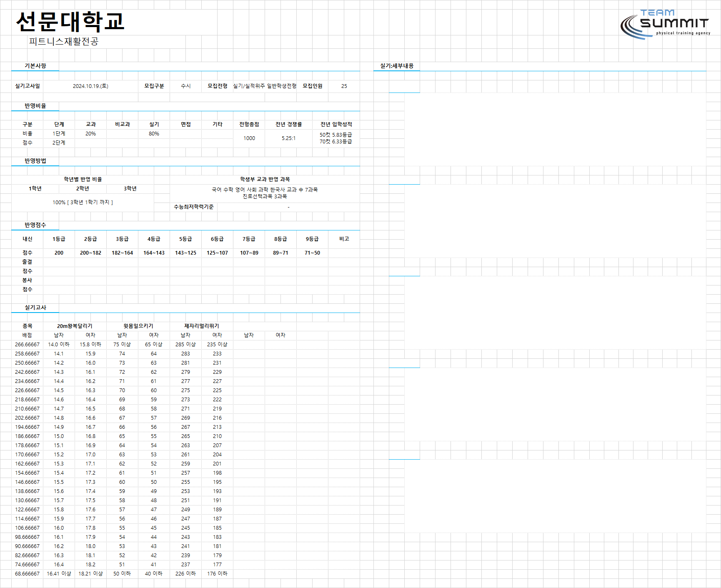Screen dimensions: 721x588
Task: Select the 9등급 score range 71~50
Action: click(312, 253)
